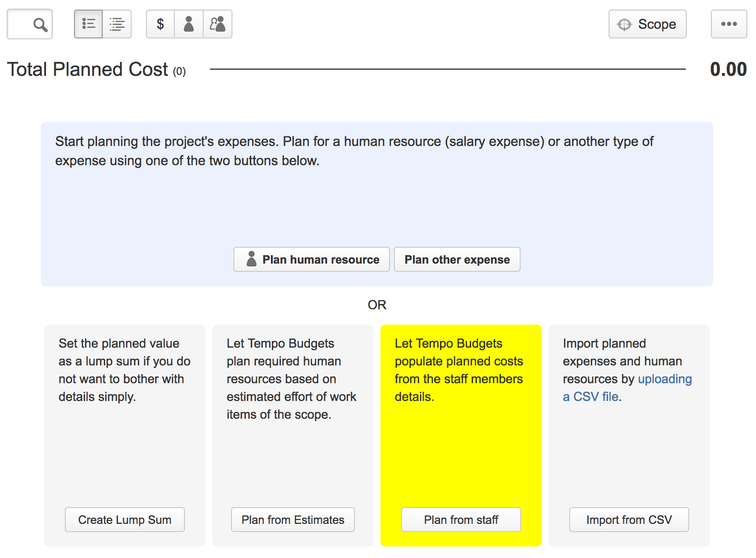This screenshot has height=558, width=756.
Task: Choose Plan from Estimates
Action: pos(293,520)
